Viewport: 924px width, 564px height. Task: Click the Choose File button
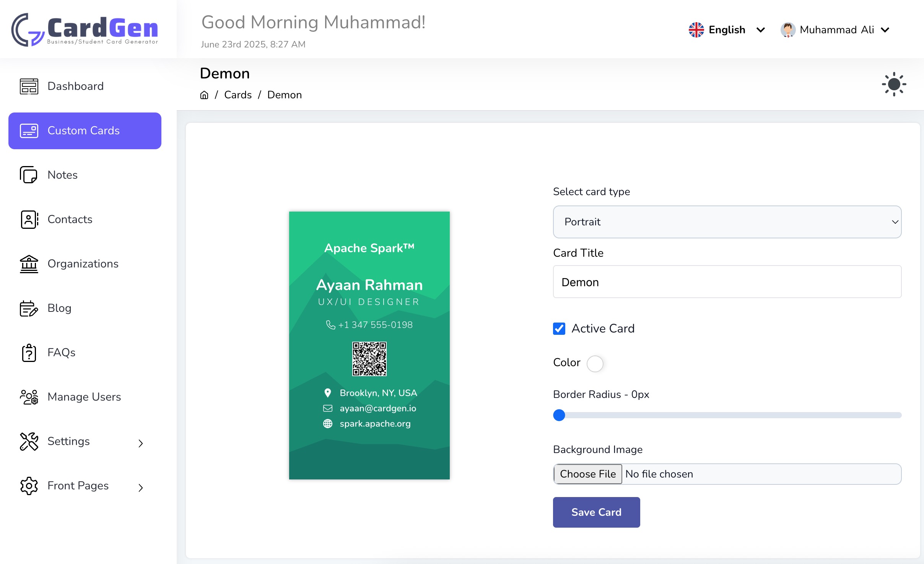588,474
